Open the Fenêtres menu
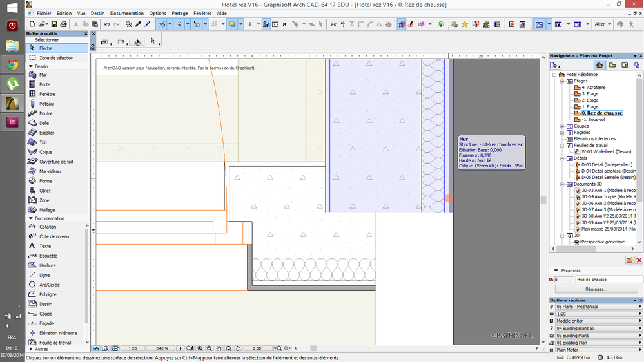The image size is (644, 362). click(x=202, y=13)
